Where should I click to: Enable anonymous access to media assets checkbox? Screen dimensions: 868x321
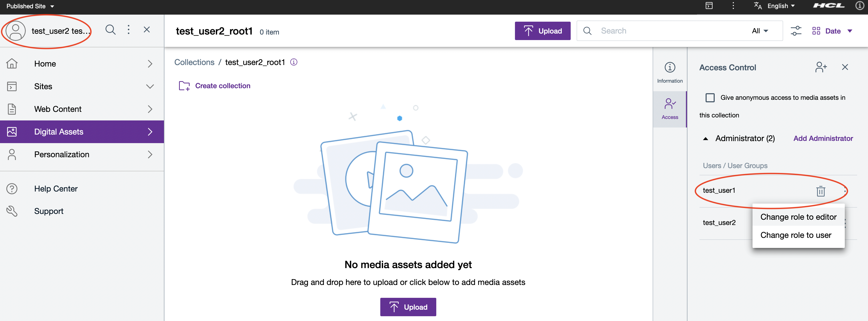tap(710, 98)
